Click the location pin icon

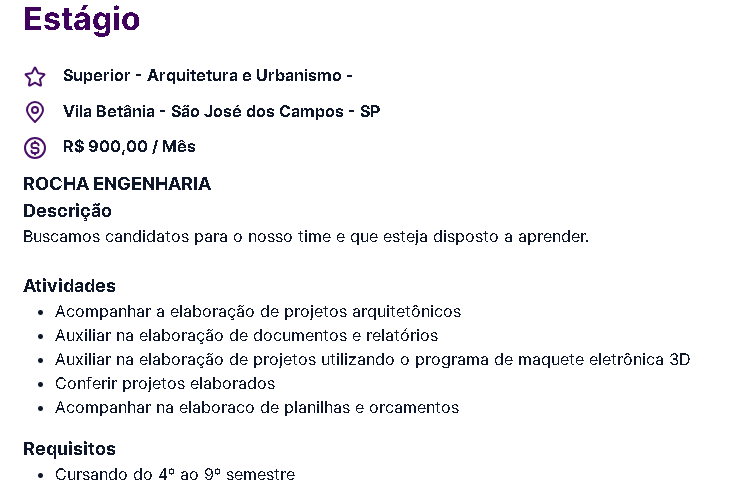coord(35,112)
